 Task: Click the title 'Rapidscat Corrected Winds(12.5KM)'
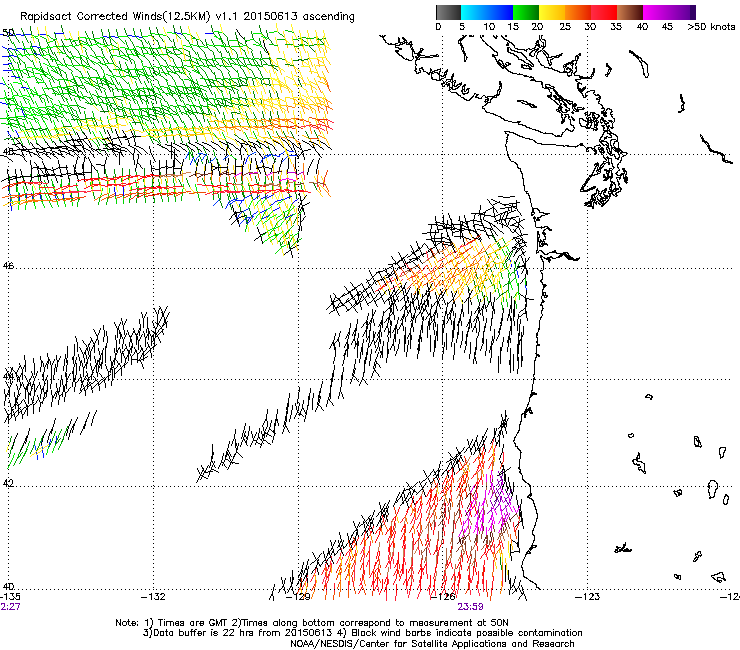[x=115, y=17]
